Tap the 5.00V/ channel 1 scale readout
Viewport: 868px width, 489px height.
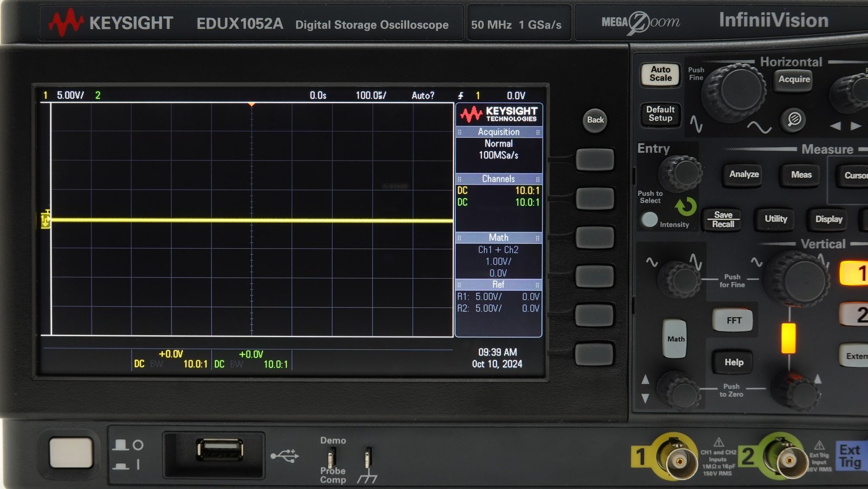pyautogui.click(x=71, y=96)
